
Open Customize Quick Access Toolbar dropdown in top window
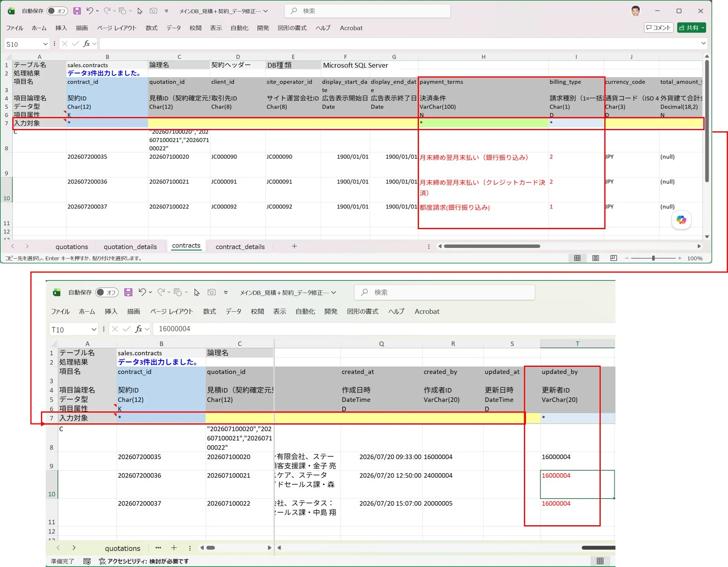point(166,11)
